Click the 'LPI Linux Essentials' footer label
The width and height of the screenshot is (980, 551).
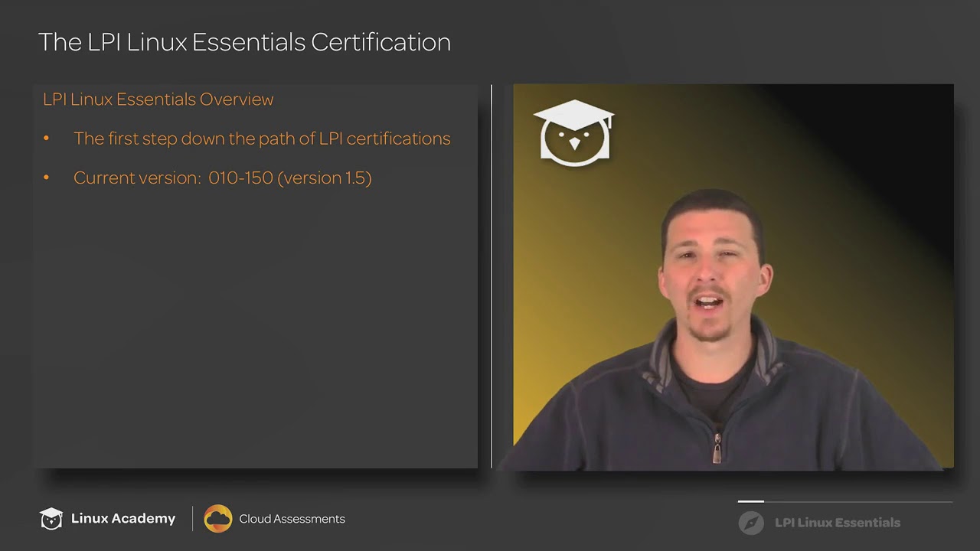pos(838,523)
